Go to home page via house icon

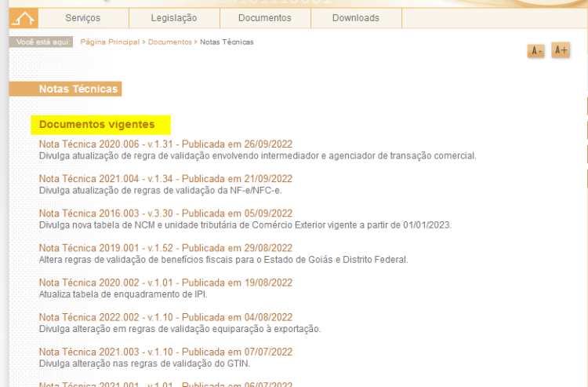(x=24, y=18)
